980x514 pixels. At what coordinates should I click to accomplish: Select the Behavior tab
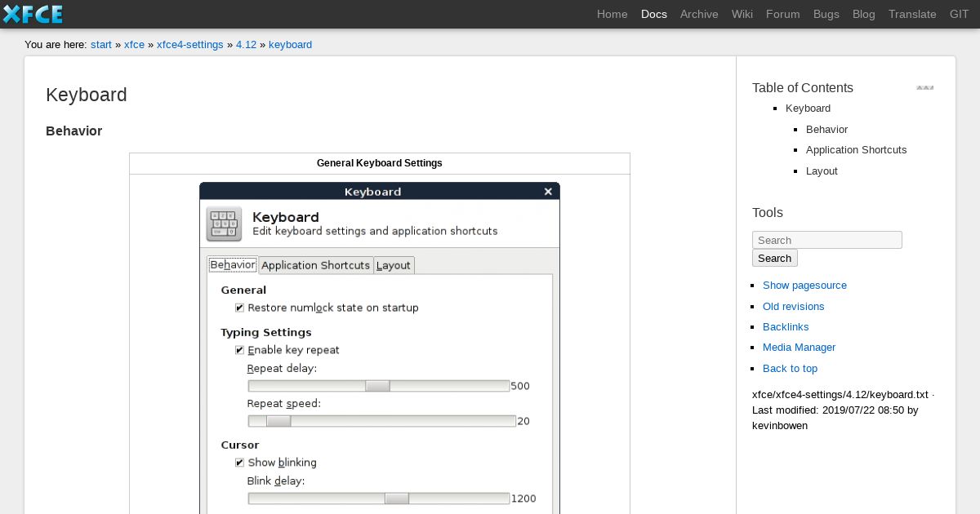click(x=233, y=265)
